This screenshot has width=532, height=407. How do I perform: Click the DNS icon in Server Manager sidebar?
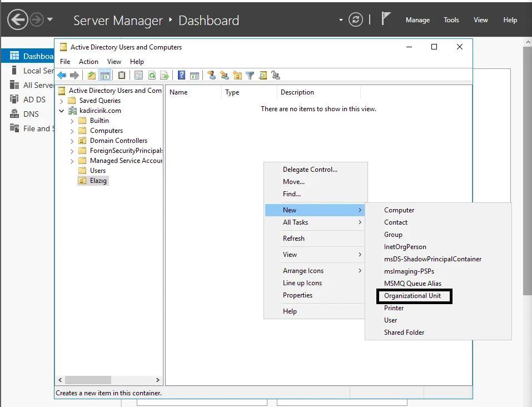pos(14,114)
